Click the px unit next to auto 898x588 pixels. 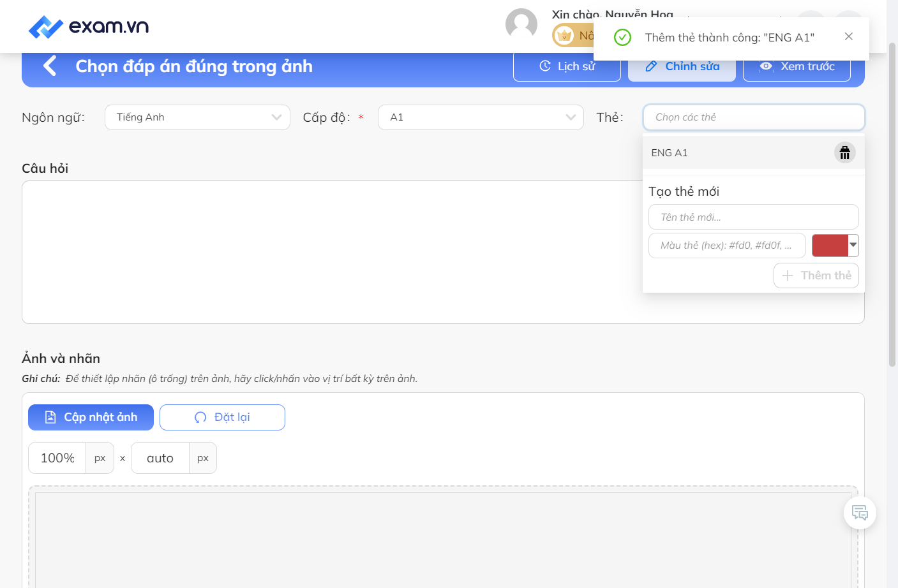coord(203,458)
